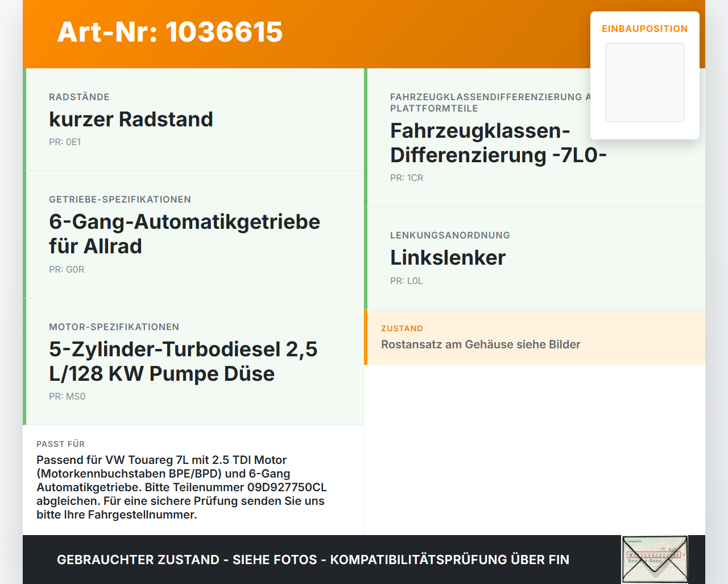Click the PR: G0R code
Screen dimensions: 728x584
point(67,269)
